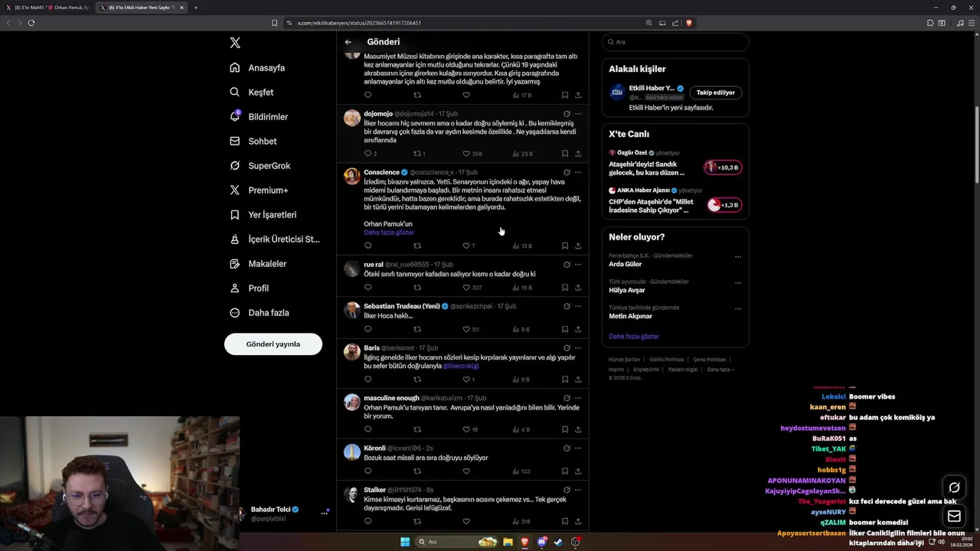
Task: Open the Etkili Haber Y... profile name
Action: [x=652, y=88]
